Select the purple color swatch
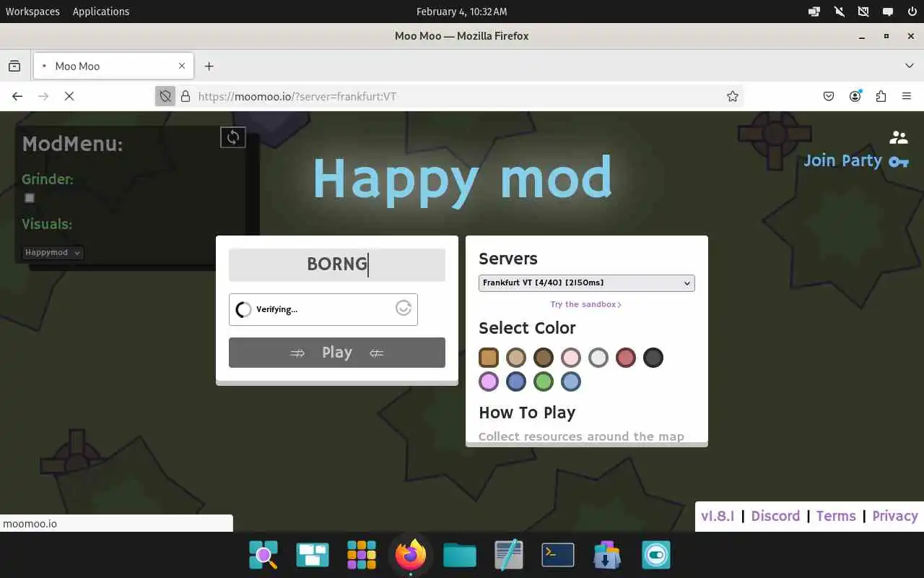 pos(489,381)
